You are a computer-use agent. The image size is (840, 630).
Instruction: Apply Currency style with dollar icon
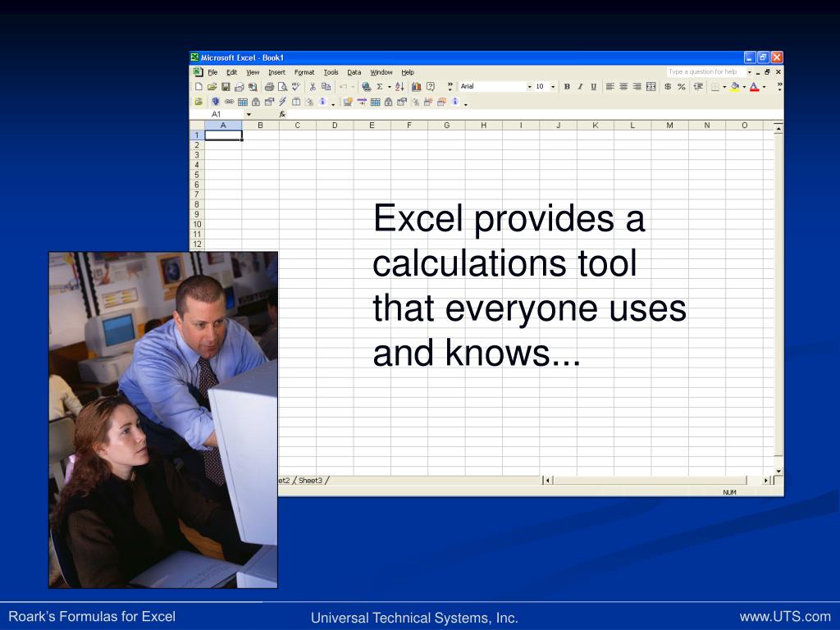(x=668, y=87)
